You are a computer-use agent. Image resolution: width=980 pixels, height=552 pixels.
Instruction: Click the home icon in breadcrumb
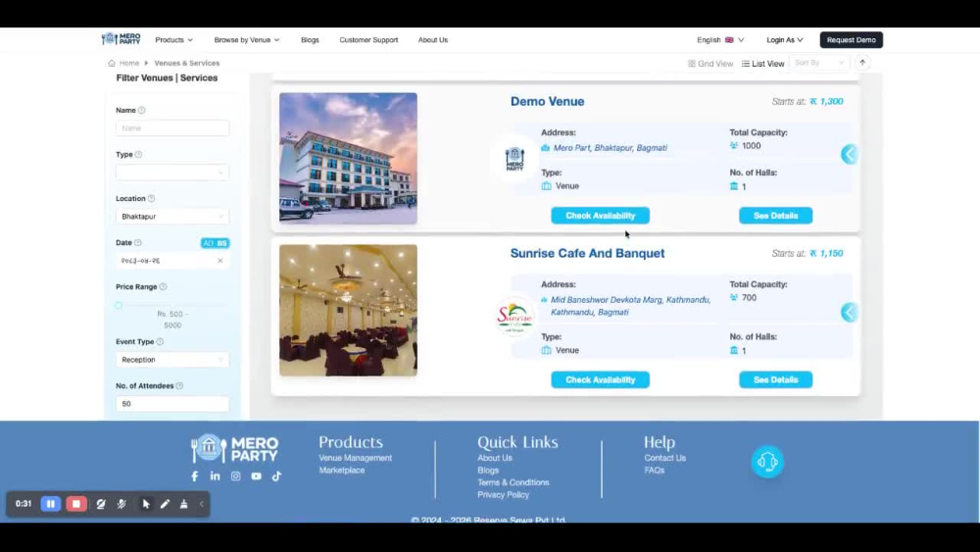(112, 63)
